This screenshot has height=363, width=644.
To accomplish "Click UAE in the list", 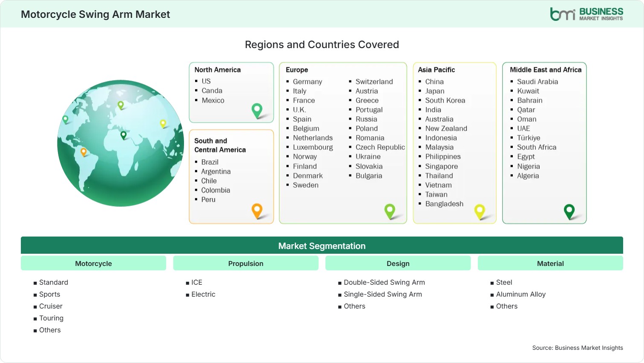I will pyautogui.click(x=523, y=129).
